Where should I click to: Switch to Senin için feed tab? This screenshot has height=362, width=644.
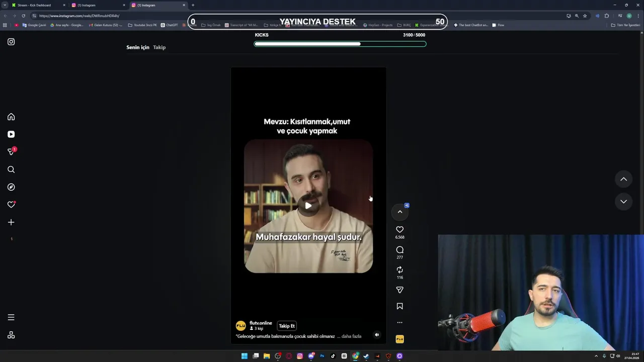click(138, 47)
